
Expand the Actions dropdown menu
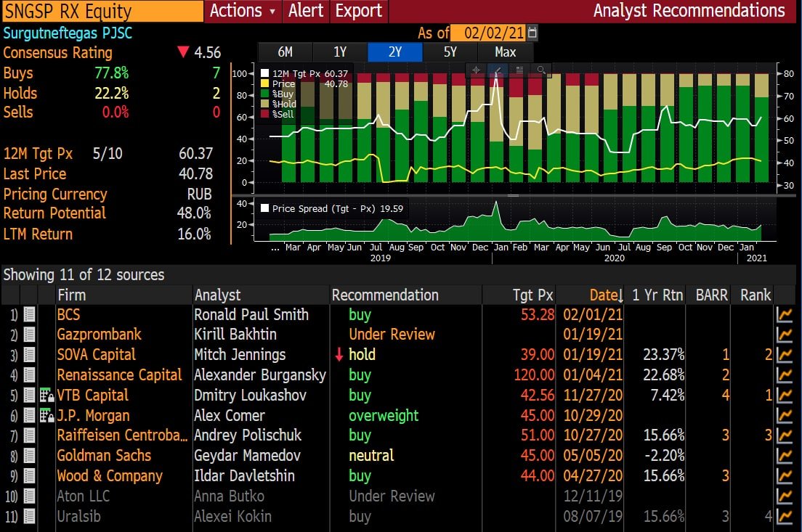pos(243,11)
